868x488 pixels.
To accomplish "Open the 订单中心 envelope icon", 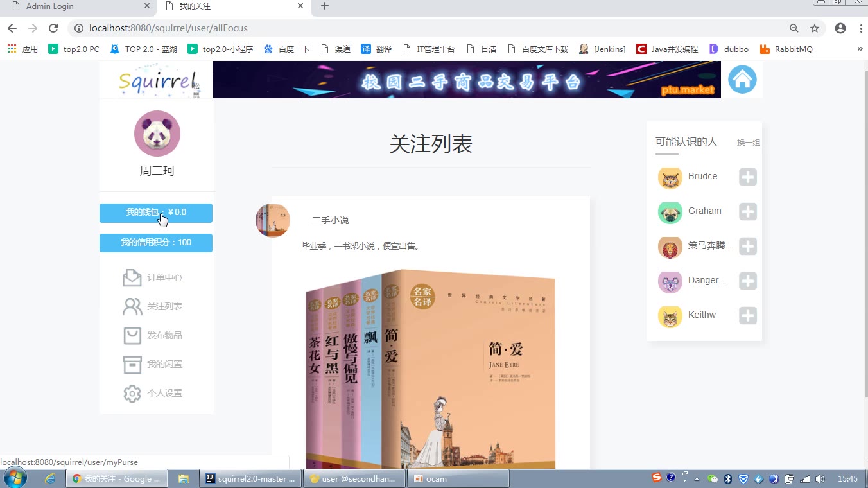I will pyautogui.click(x=132, y=277).
